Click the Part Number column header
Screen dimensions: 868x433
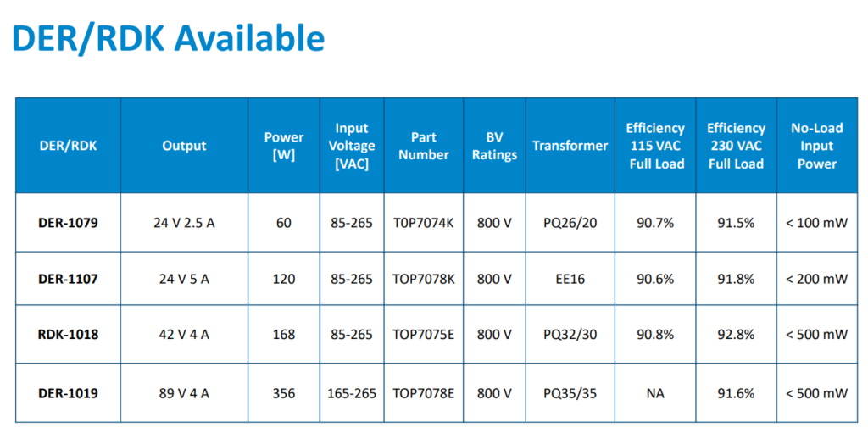click(424, 146)
